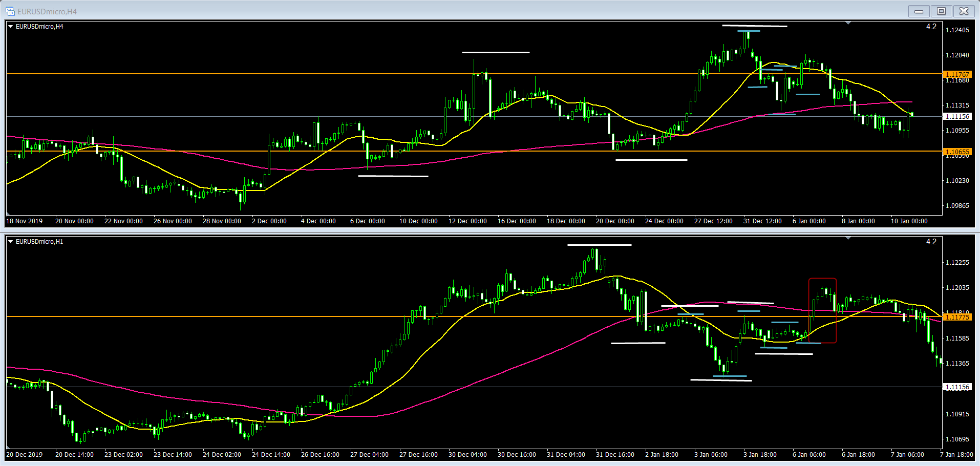Image resolution: width=980 pixels, height=466 pixels.
Task: Click the 1.11585 price scale label
Action: pos(957,338)
